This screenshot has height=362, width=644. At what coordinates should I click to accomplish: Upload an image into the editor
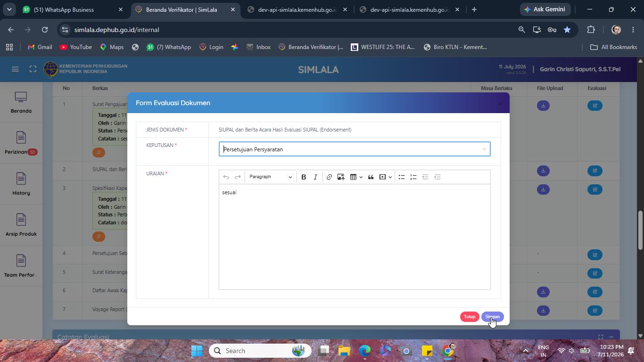[341, 177]
